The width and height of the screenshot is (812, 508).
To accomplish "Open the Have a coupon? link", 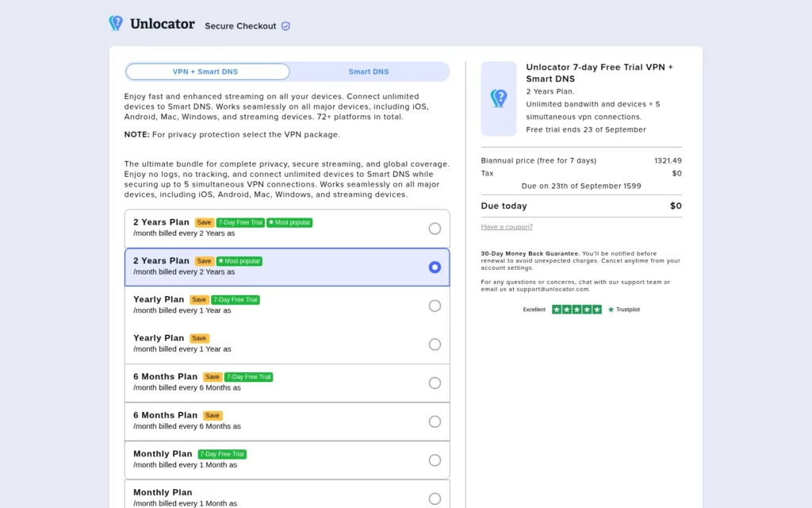I will [507, 226].
